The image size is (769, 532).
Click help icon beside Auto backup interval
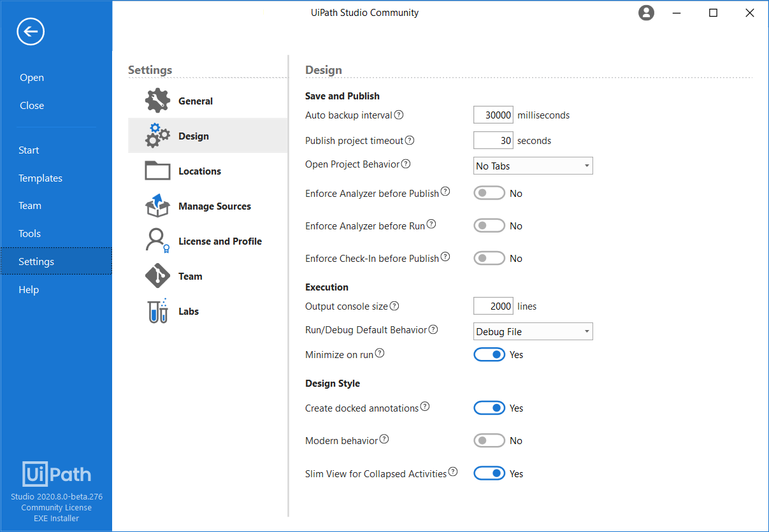(399, 115)
